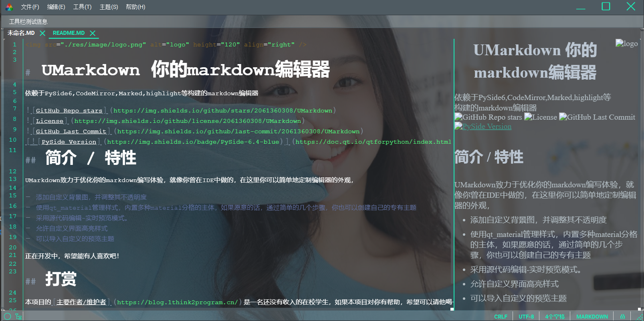Viewport: 644px width, 321px height.
Task: Change the UTF-8 encoding setting
Action: click(x=526, y=317)
